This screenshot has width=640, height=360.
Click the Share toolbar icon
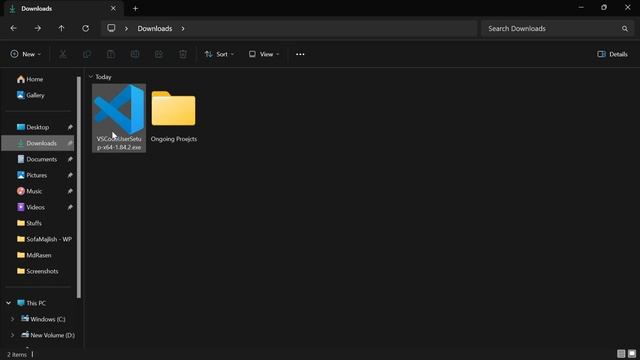159,54
